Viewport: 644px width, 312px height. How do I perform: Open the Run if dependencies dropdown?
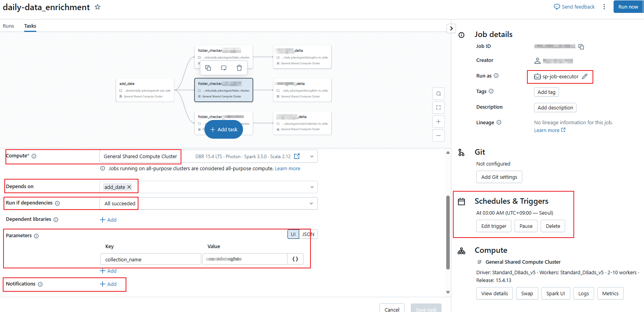(x=209, y=203)
